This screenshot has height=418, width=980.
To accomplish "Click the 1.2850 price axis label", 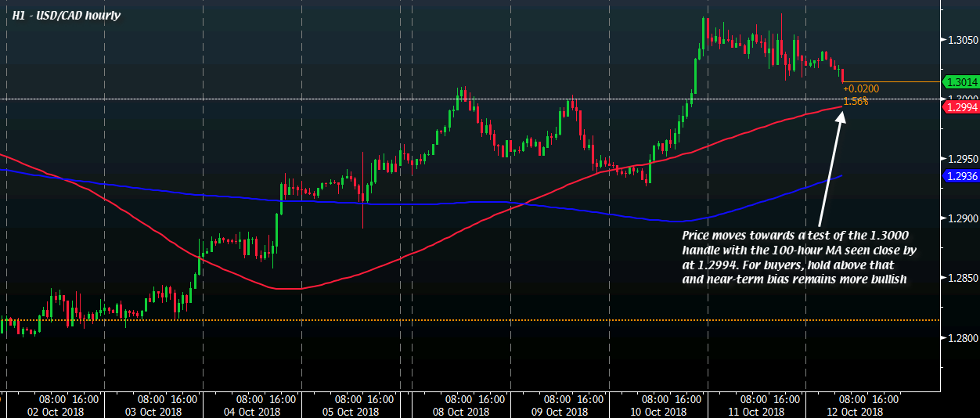I will (x=964, y=278).
